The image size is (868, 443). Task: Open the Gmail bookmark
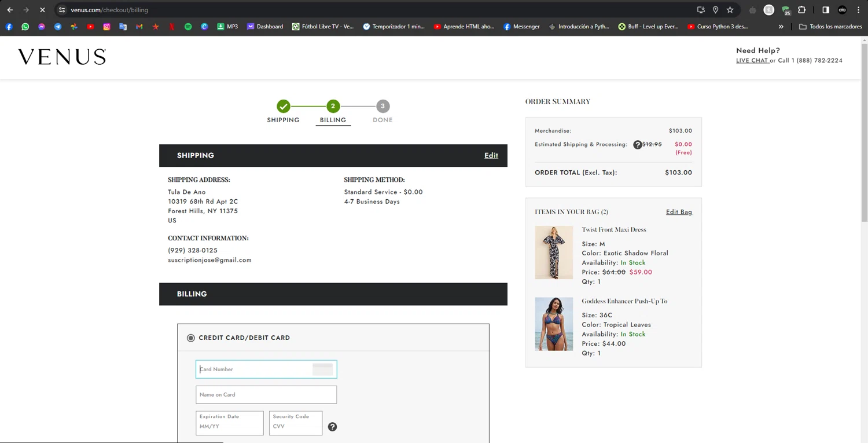139,27
